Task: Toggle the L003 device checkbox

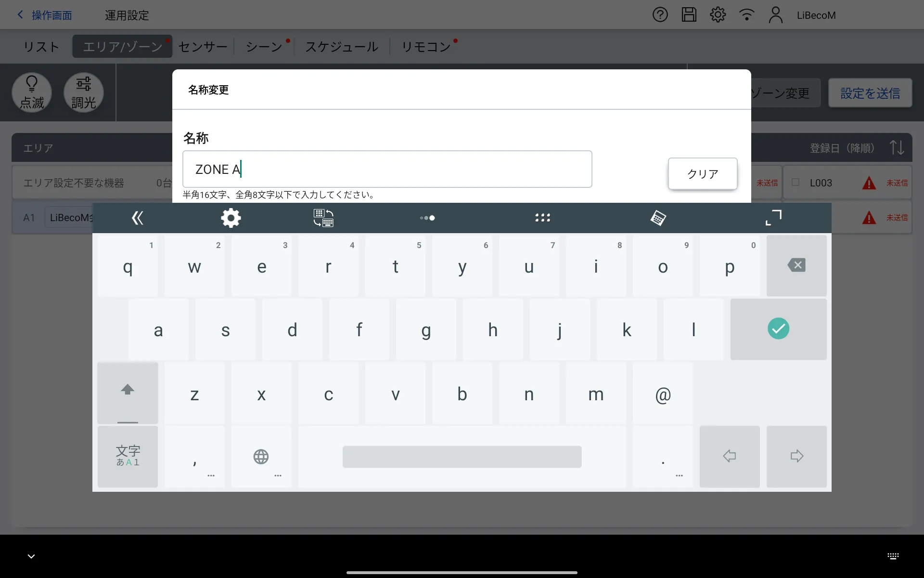Action: 796,183
